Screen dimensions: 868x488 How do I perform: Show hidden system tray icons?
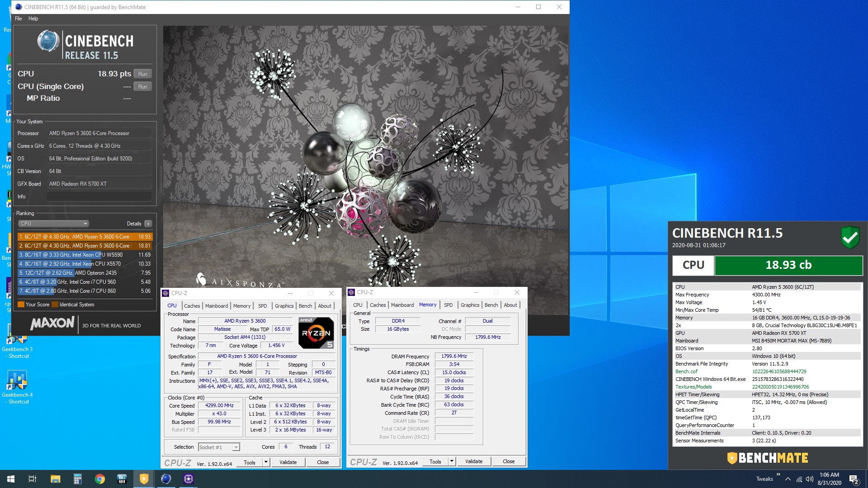788,479
